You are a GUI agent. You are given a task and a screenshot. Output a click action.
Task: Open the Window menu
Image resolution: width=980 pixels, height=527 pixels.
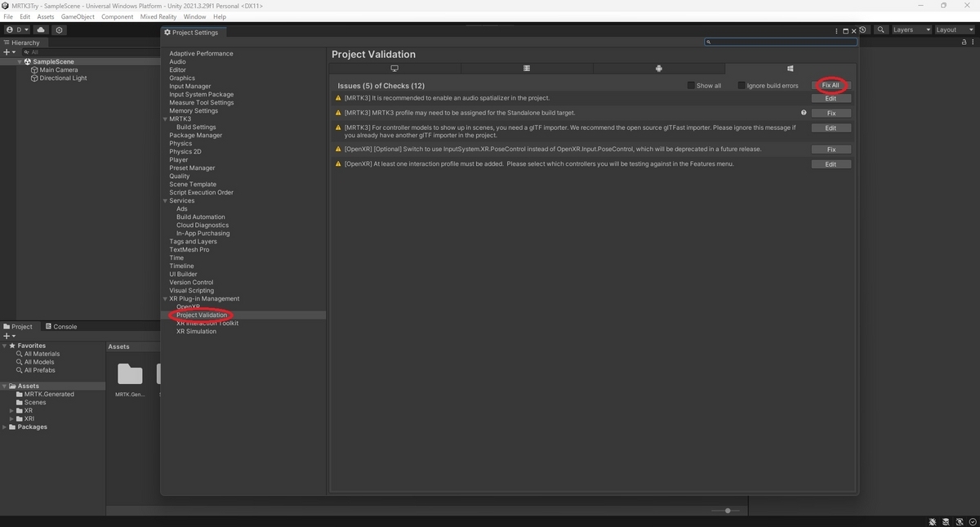[x=194, y=16]
